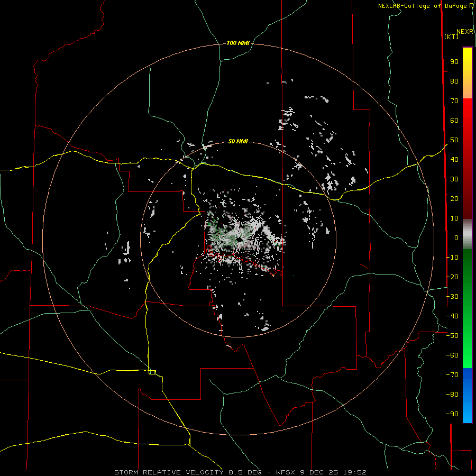The image size is (476, 476).
Task: Click the 70 value on the velocity scale
Action: click(x=454, y=101)
